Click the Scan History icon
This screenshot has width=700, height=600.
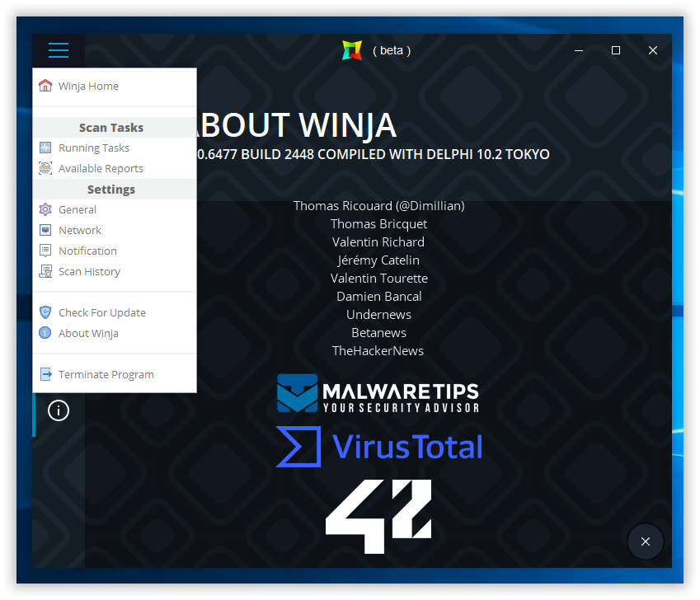coord(45,271)
